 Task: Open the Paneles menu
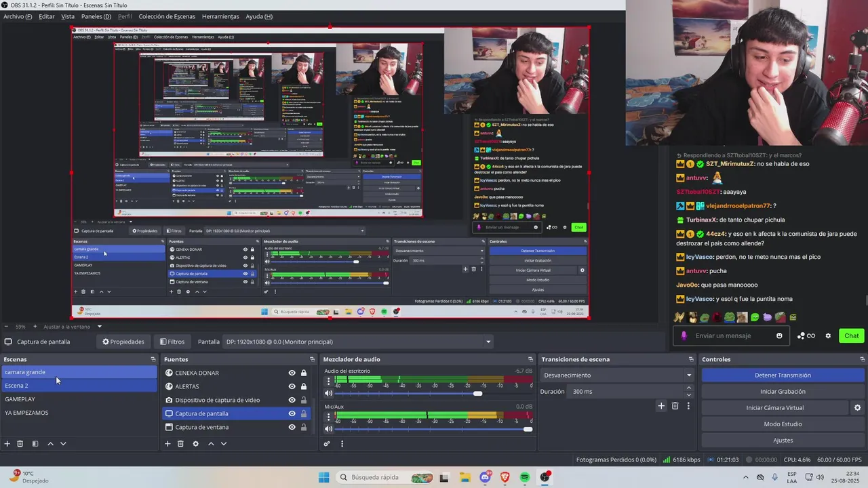(x=96, y=16)
